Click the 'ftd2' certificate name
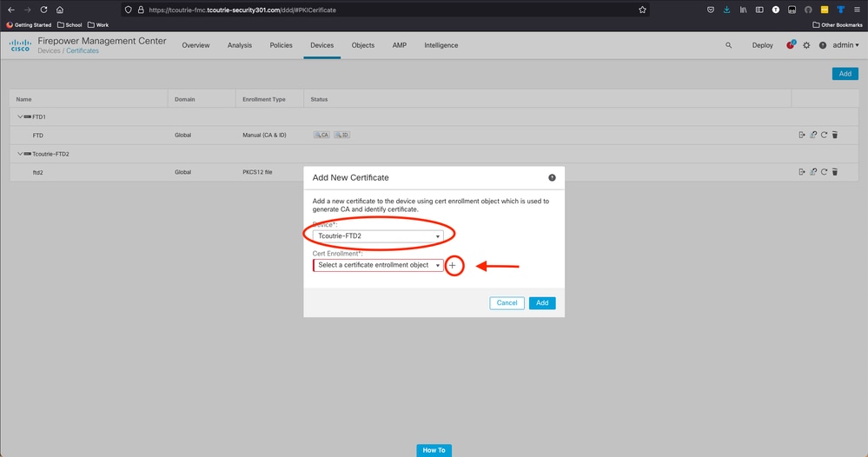The image size is (868, 457). coord(37,173)
